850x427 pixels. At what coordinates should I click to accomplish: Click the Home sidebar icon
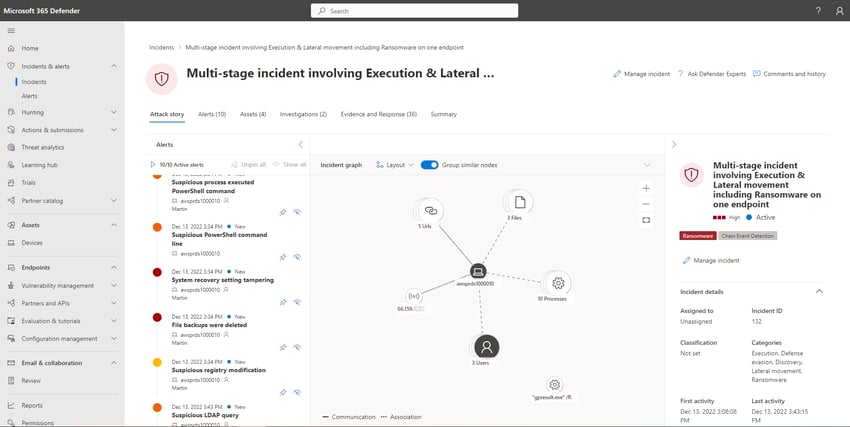click(x=11, y=48)
